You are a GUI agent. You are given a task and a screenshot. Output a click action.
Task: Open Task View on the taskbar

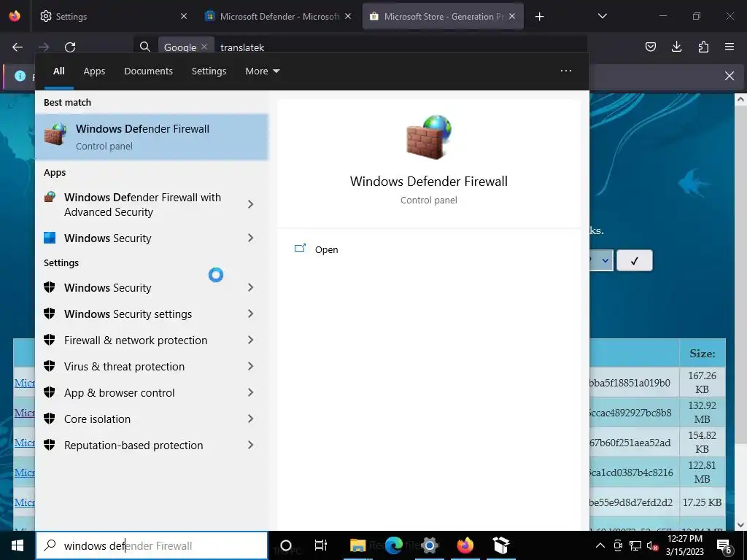click(321, 545)
